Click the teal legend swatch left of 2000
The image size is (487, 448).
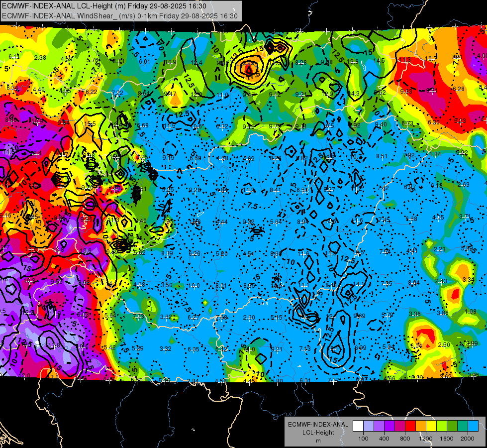pyautogui.click(x=462, y=426)
